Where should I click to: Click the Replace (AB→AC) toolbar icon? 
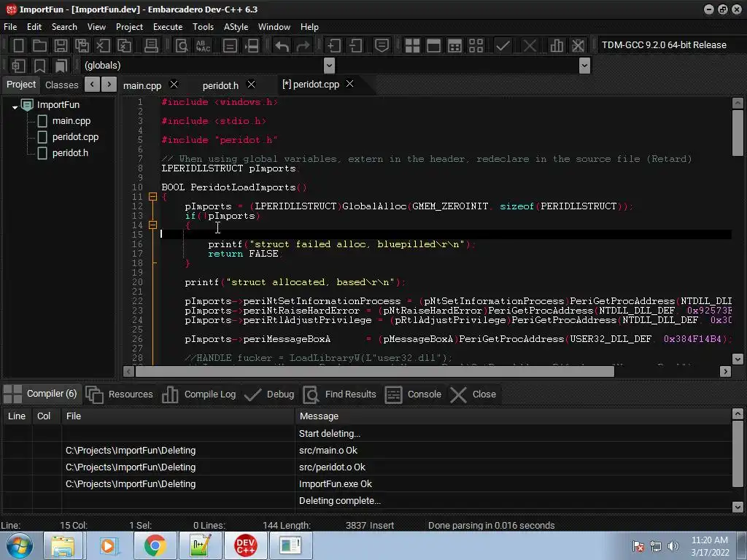coord(203,45)
